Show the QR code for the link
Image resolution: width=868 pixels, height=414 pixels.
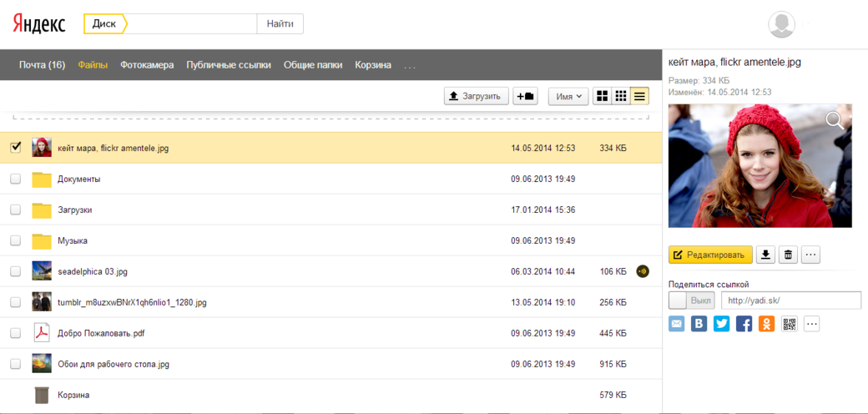pyautogui.click(x=790, y=324)
